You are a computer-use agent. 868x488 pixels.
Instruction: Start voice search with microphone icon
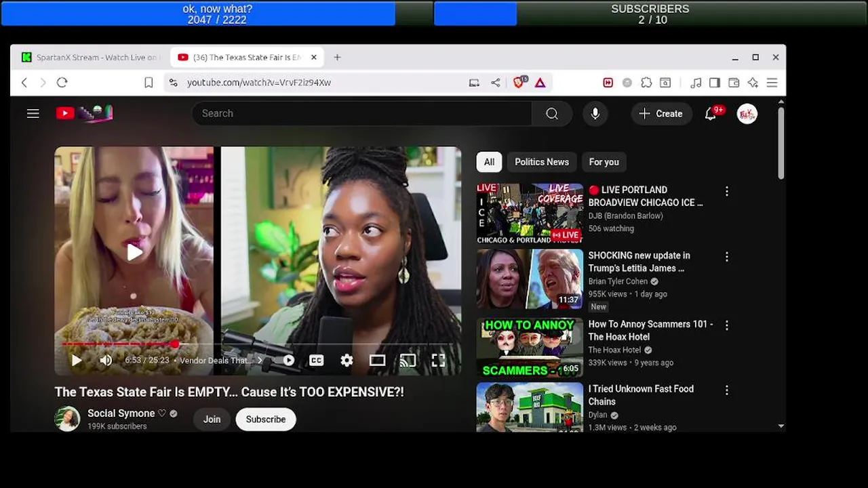point(595,113)
